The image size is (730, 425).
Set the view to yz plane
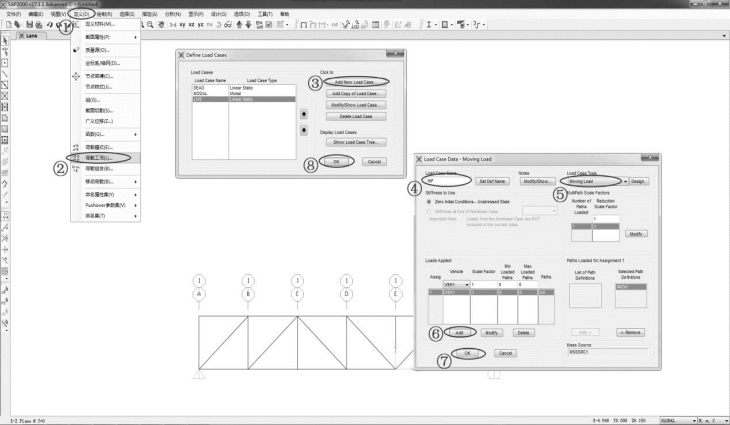pyautogui.click(x=201, y=25)
